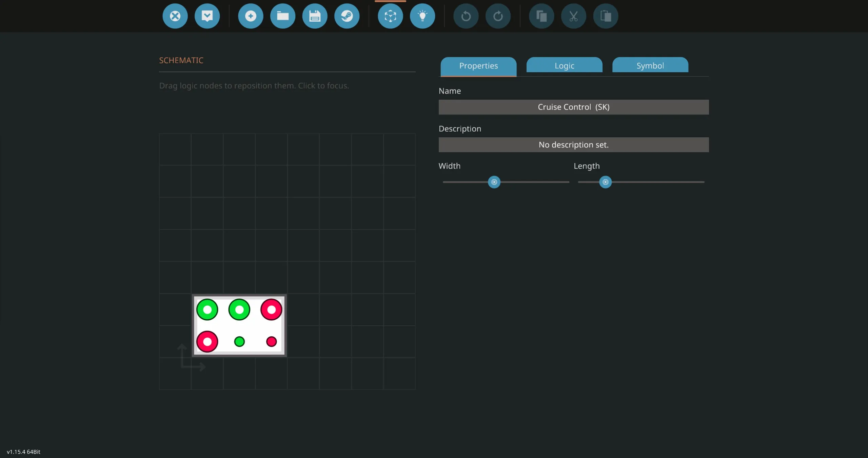The width and height of the screenshot is (868, 458).
Task: Save microcontroller with floppy disk icon
Action: (315, 16)
